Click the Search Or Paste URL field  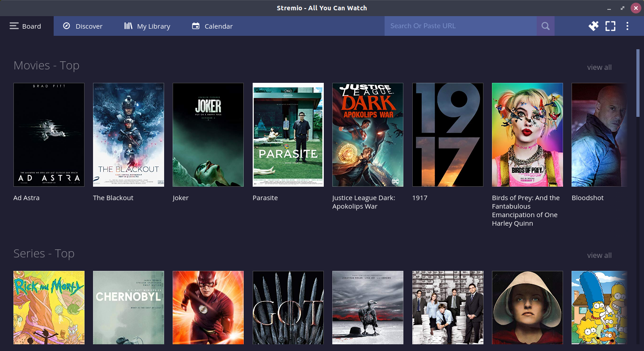click(461, 26)
